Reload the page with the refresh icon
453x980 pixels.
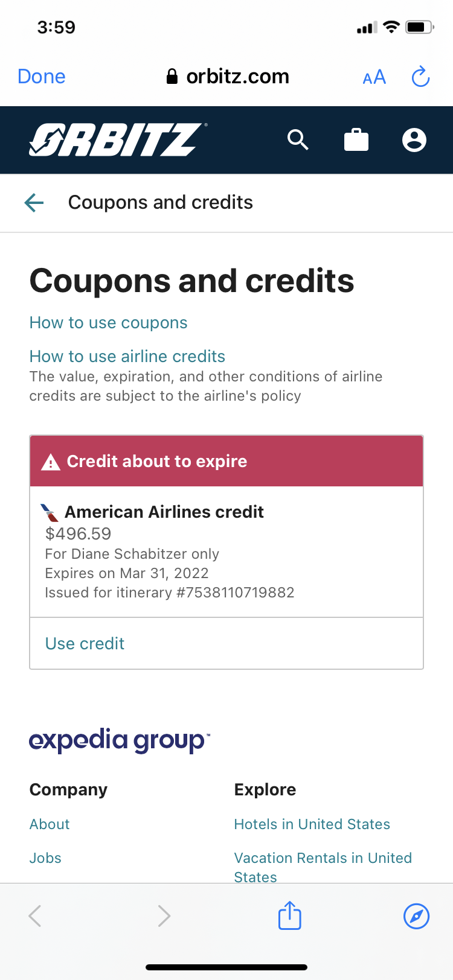pos(420,76)
